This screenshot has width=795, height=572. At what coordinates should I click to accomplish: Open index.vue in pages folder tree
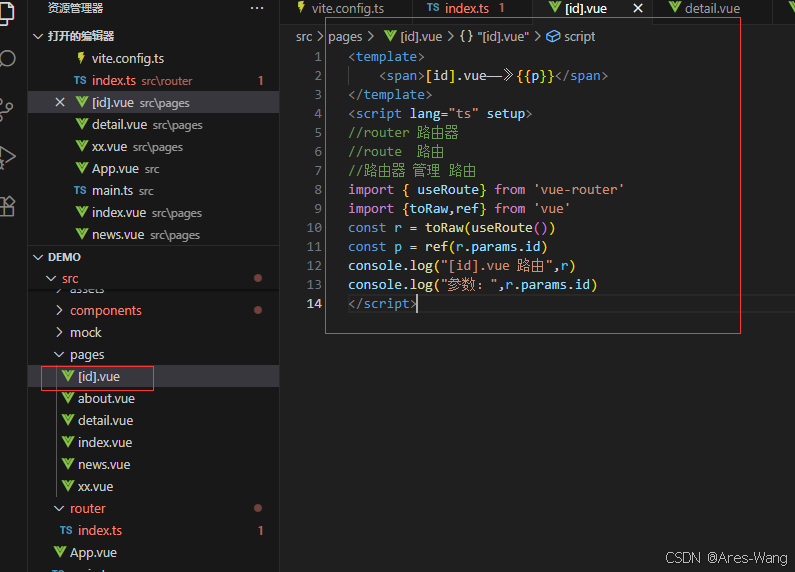tap(153, 443)
